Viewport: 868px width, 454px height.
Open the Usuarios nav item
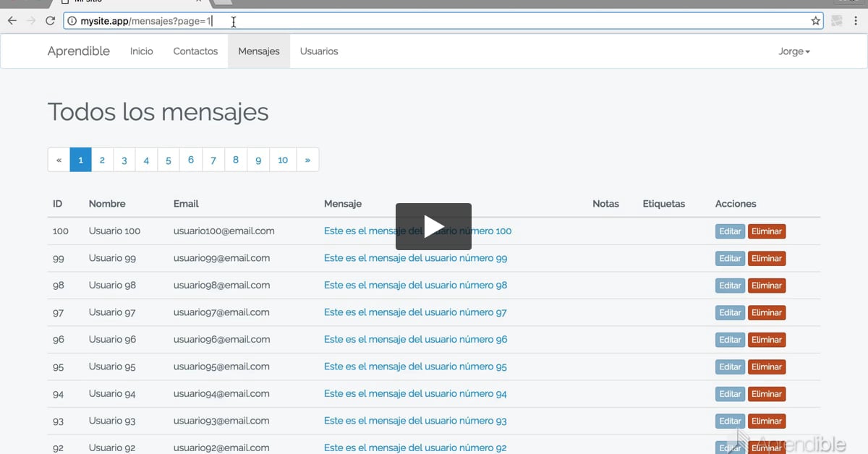point(319,51)
